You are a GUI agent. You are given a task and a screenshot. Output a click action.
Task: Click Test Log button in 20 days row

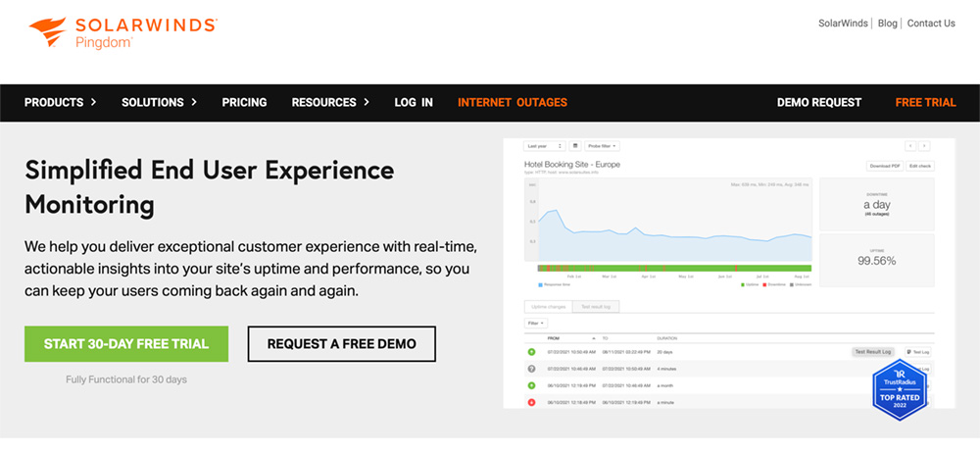918,352
